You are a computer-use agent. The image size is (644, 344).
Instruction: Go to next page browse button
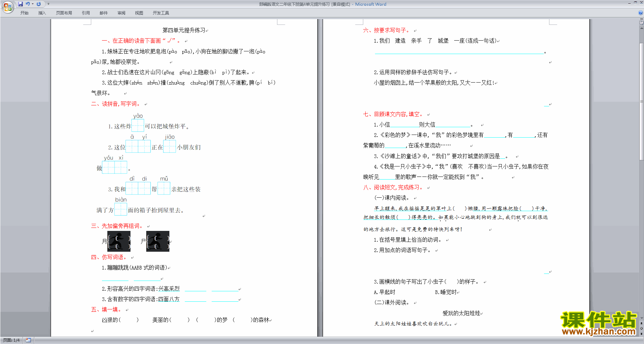tap(642, 333)
